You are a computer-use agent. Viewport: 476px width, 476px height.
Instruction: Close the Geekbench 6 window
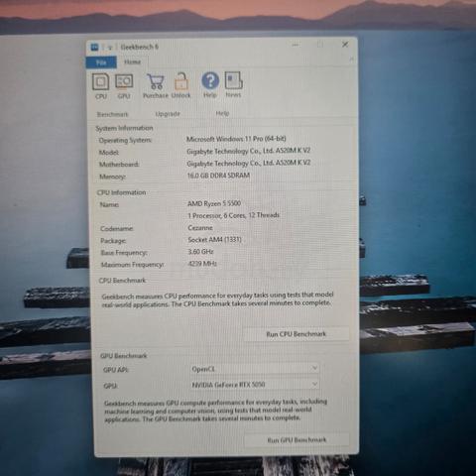pos(345,45)
